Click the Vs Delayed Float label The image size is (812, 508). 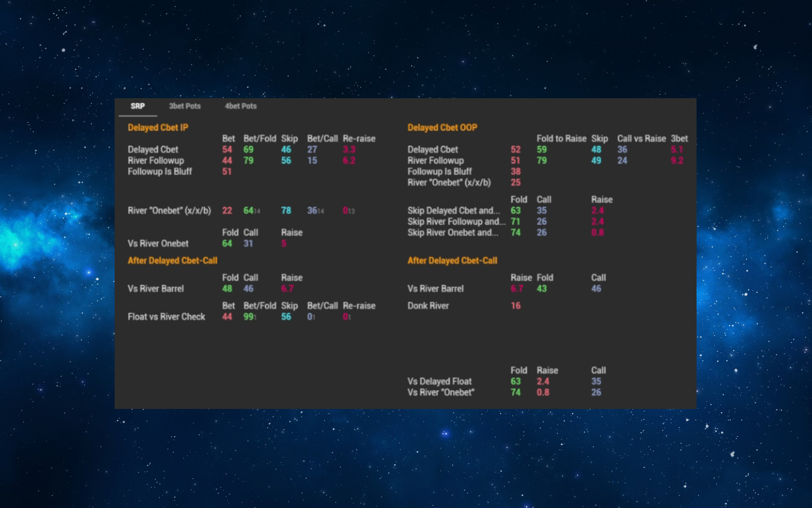[440, 381]
